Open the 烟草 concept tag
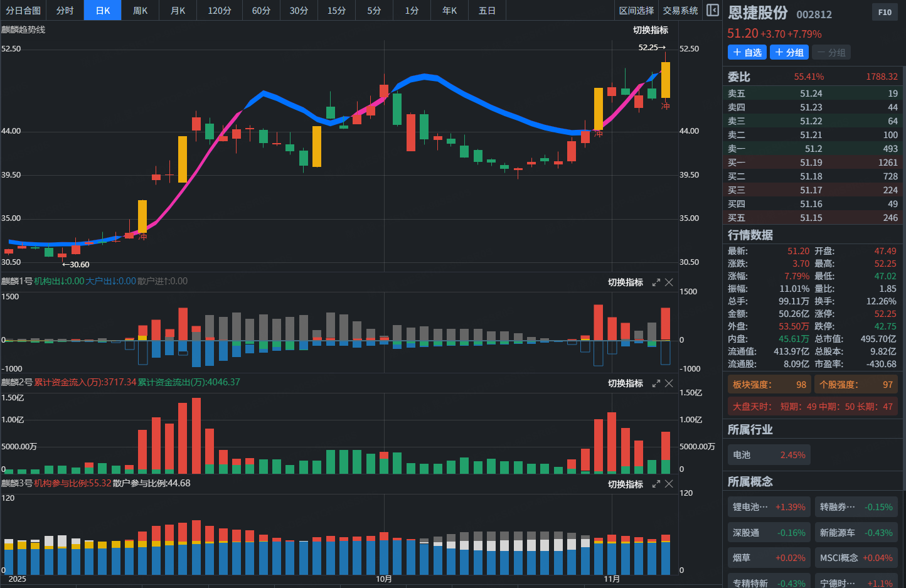 [769, 558]
